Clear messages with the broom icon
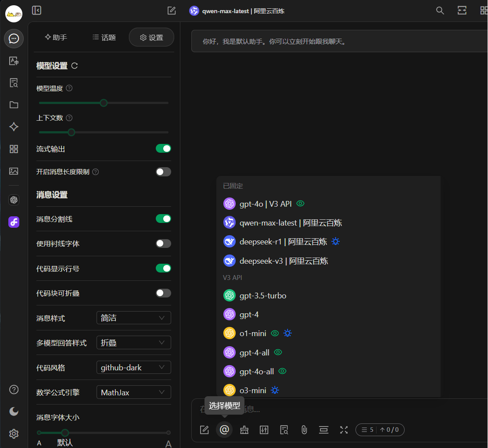Screen dimensions: 488x448 (x=244, y=430)
